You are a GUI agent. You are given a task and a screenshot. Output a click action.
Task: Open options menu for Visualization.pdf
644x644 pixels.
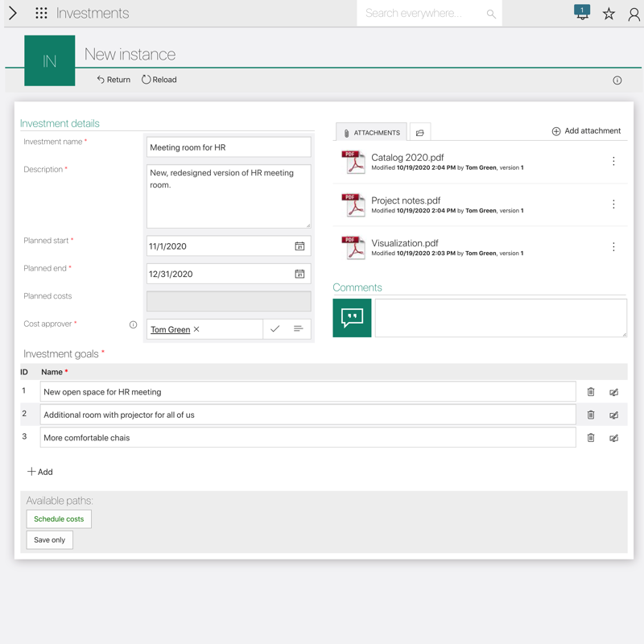click(613, 247)
